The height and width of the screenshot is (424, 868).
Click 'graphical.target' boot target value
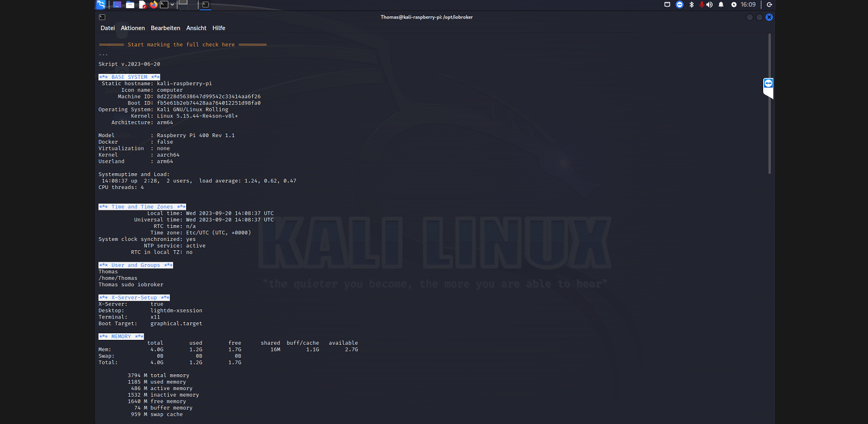click(176, 324)
